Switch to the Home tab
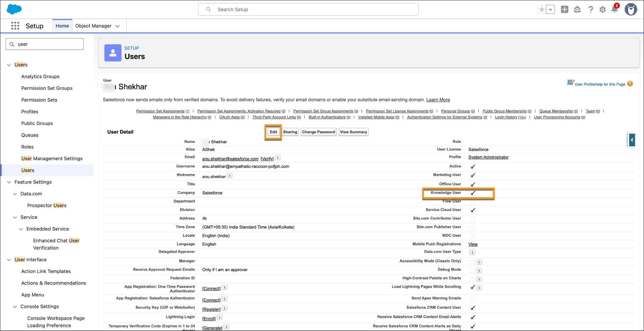Viewport: 644px width, 331px height. 62,26
